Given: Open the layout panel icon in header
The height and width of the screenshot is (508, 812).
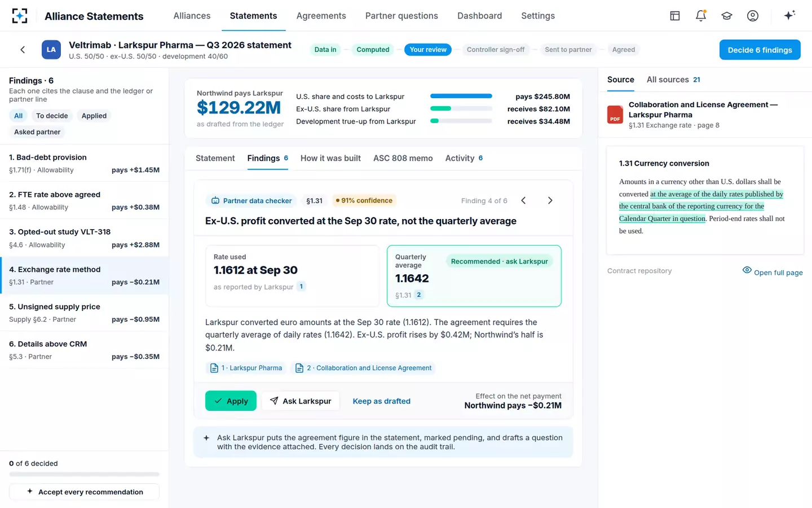Looking at the screenshot, I should click(675, 16).
